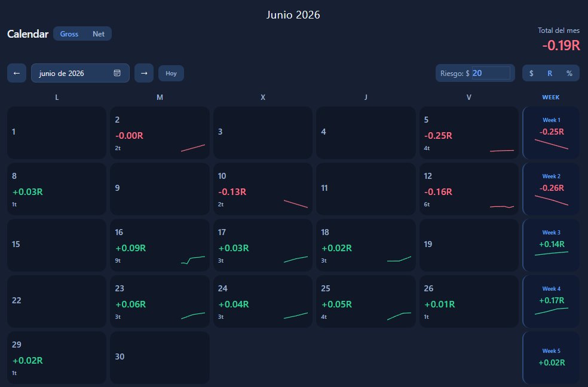The width and height of the screenshot is (588, 387).
Task: Click the empty day 3 cell
Action: pos(263,133)
